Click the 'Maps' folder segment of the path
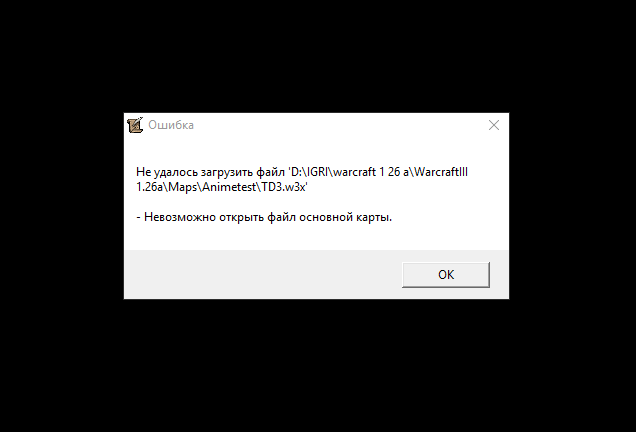This screenshot has height=432, width=636. pos(183,187)
